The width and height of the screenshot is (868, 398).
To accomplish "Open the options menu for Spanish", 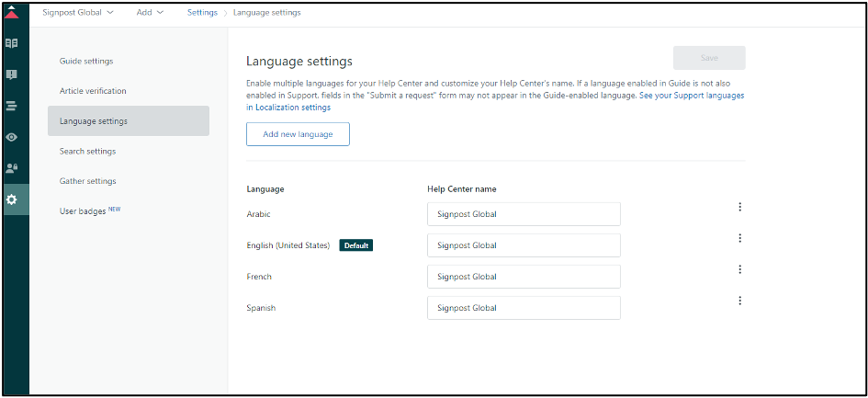I will [739, 301].
